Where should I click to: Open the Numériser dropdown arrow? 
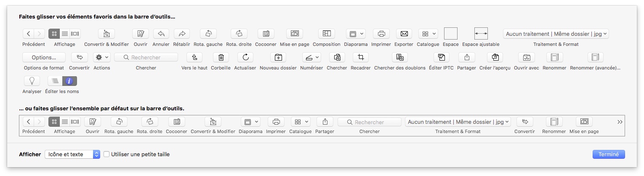coord(317,57)
